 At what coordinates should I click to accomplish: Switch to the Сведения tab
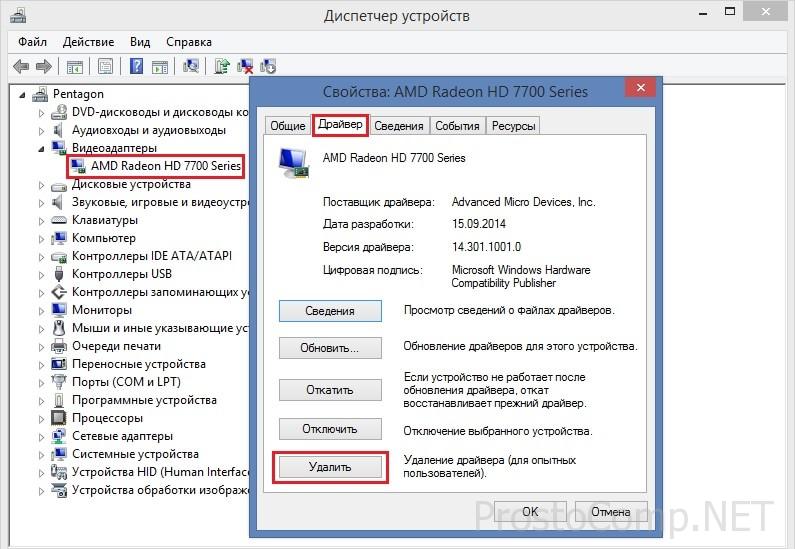click(399, 126)
